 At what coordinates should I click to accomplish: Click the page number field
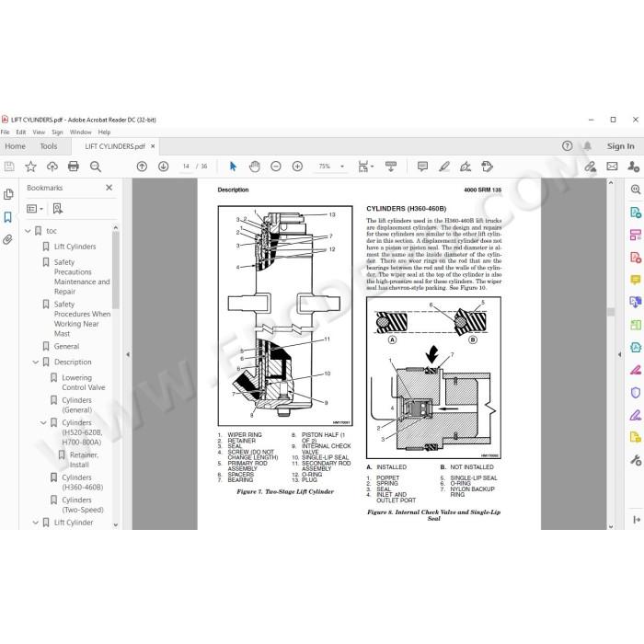coord(186,167)
